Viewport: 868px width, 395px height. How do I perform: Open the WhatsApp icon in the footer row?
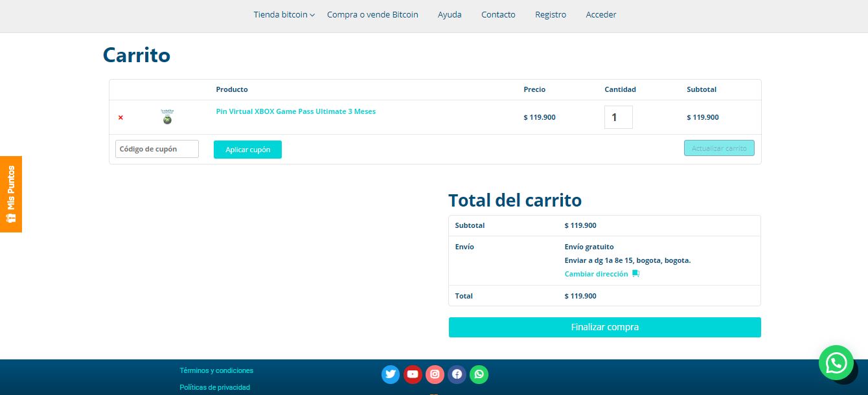click(x=479, y=374)
